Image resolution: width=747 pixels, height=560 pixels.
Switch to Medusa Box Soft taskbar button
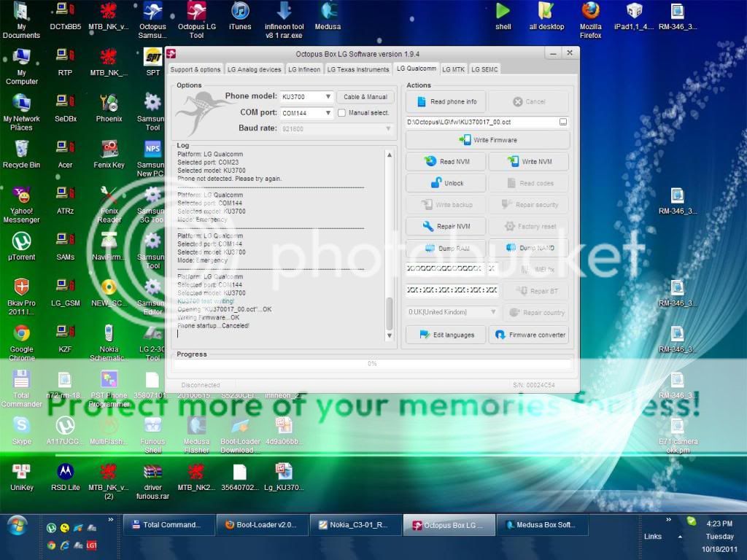[x=543, y=525]
